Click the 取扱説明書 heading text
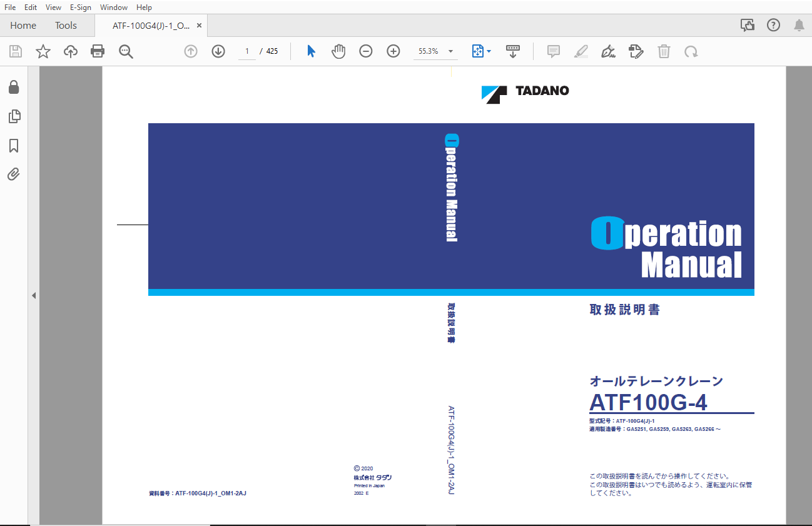812x526 pixels. [625, 310]
